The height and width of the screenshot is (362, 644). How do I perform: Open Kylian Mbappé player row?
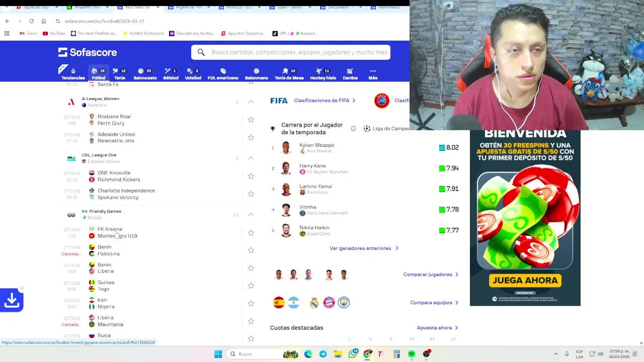click(364, 148)
